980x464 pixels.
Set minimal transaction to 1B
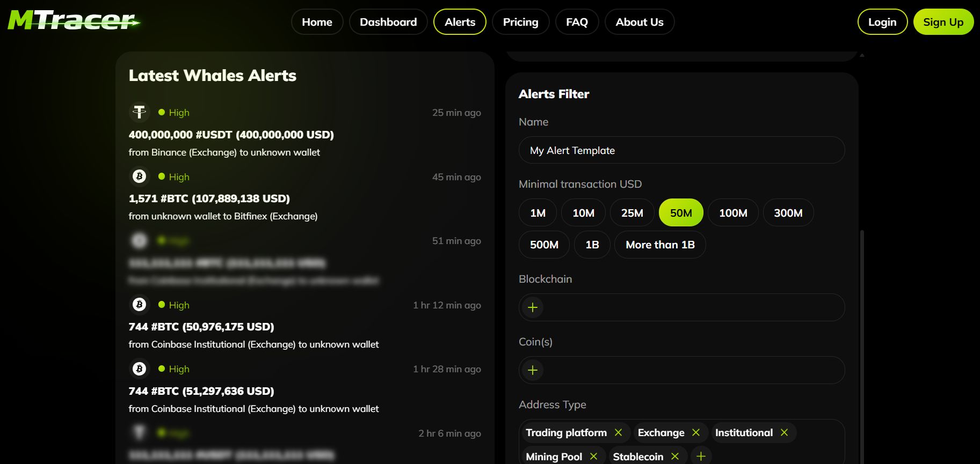592,245
